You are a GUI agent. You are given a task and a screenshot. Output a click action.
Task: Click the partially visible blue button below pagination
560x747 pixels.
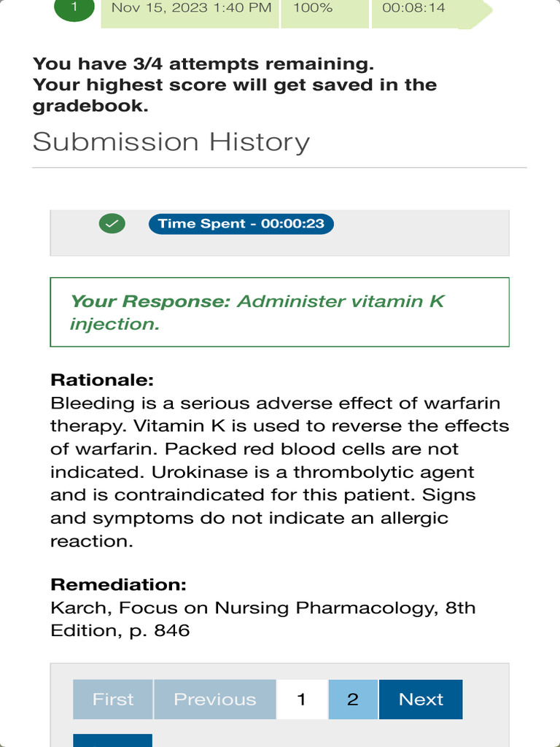(113, 740)
